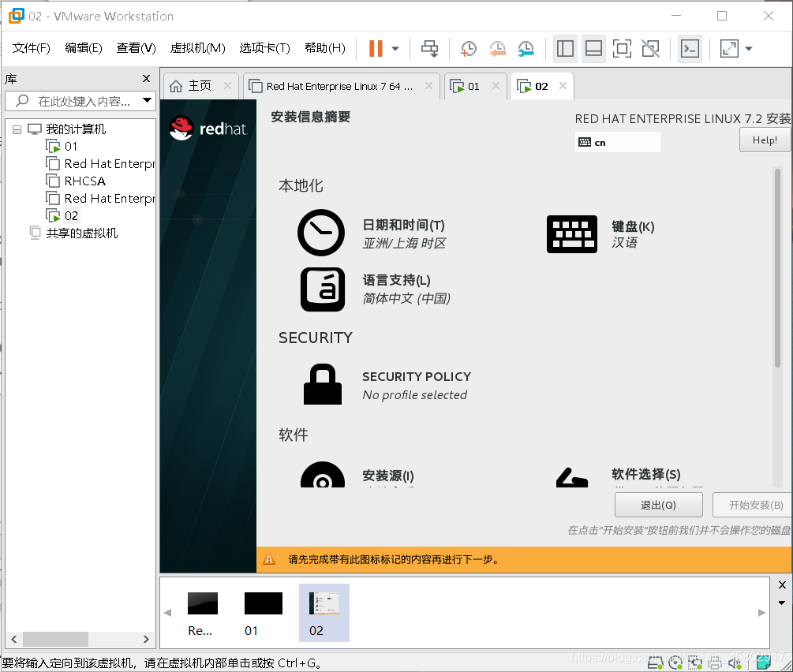
Task: Click the 简体中文 (中国) text
Action: pyautogui.click(x=406, y=298)
